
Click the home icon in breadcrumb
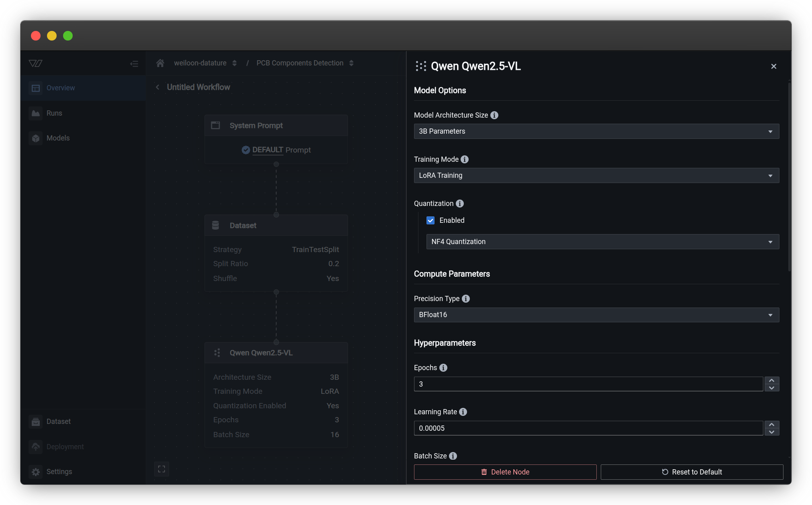[x=160, y=63]
